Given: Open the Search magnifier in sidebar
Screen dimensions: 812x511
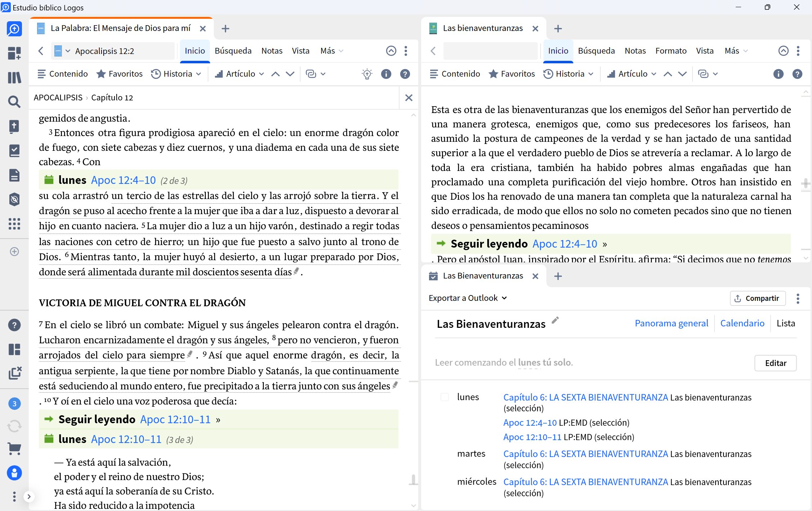Looking at the screenshot, I should (14, 102).
